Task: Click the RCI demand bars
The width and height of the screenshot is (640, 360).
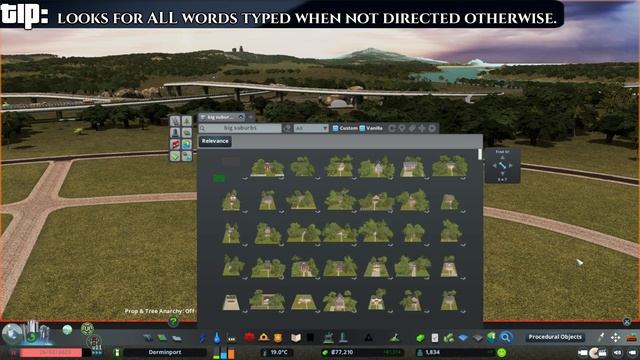Action: pos(224,352)
